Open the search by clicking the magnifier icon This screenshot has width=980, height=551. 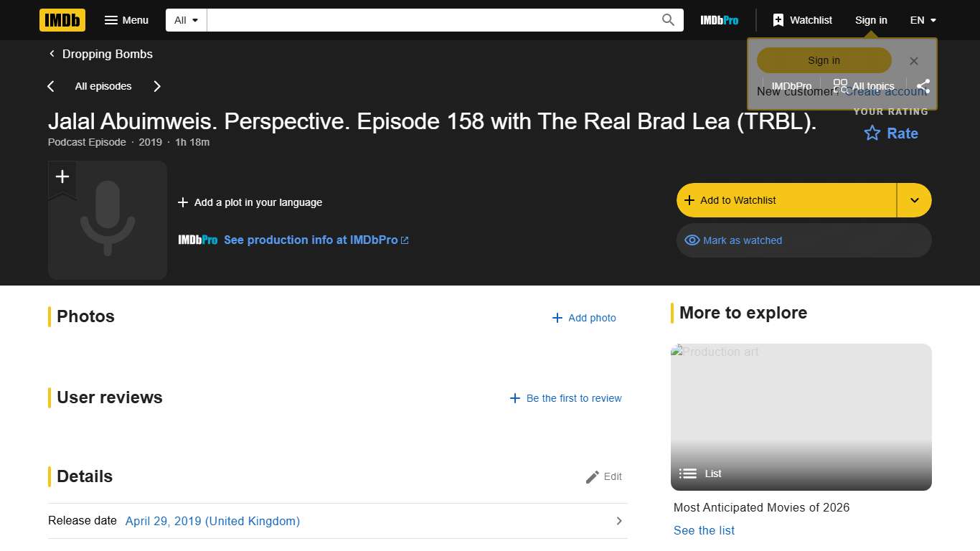click(667, 19)
